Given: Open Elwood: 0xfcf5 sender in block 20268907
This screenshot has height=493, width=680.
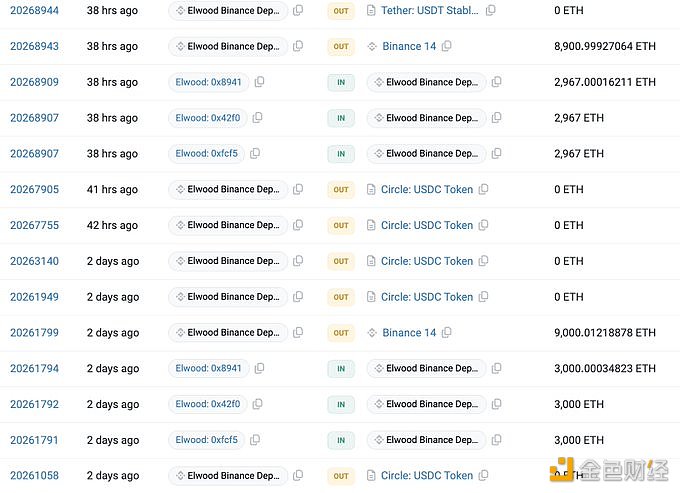Looking at the screenshot, I should pyautogui.click(x=206, y=153).
